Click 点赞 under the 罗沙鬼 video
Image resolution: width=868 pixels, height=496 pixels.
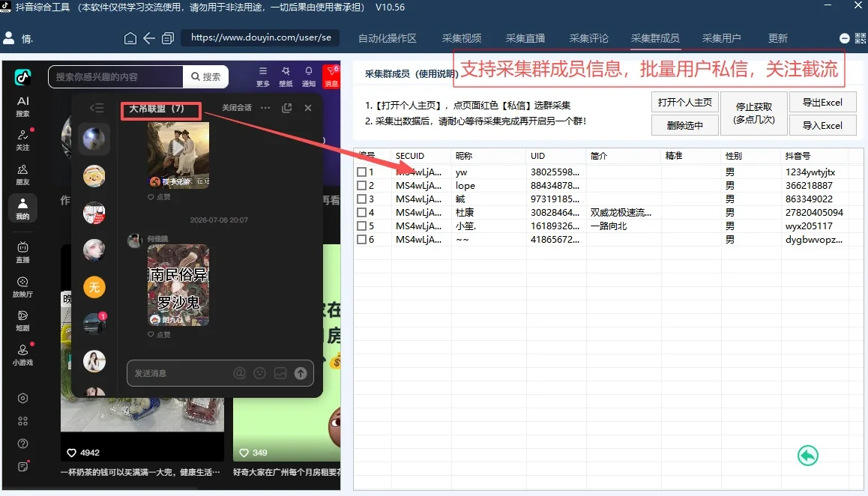click(159, 334)
